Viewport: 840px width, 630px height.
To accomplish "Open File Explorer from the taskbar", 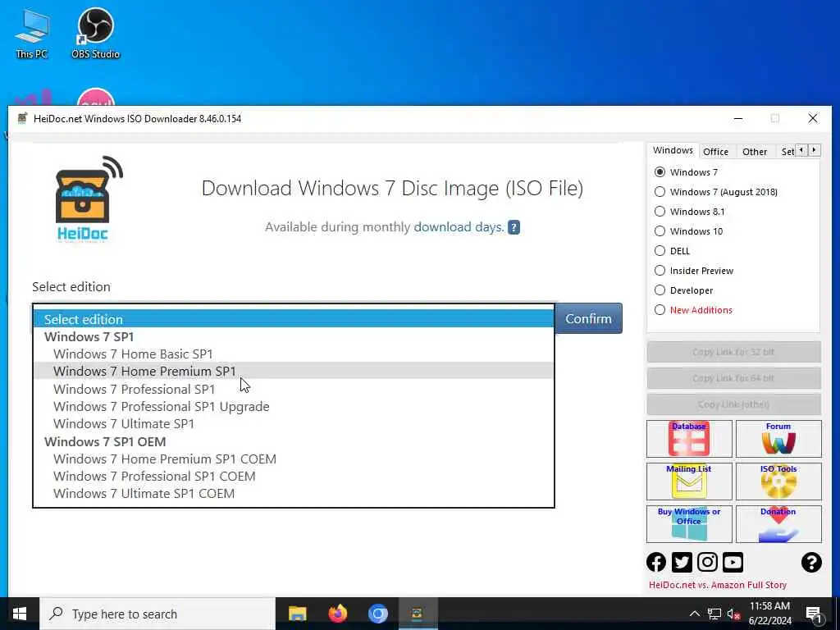I will point(297,614).
